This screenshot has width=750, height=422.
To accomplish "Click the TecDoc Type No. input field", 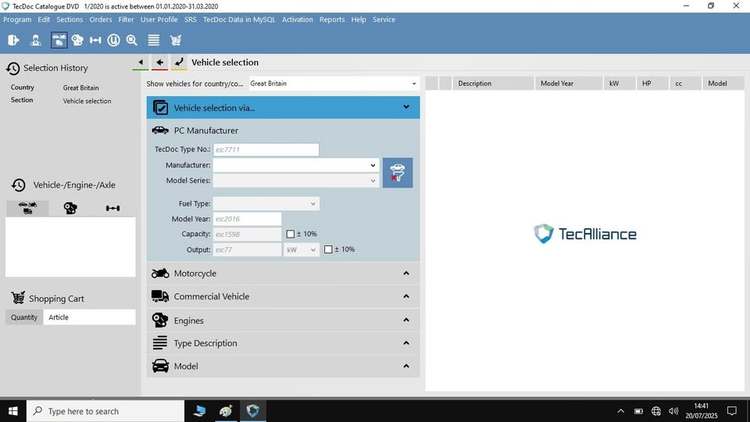I will click(266, 150).
